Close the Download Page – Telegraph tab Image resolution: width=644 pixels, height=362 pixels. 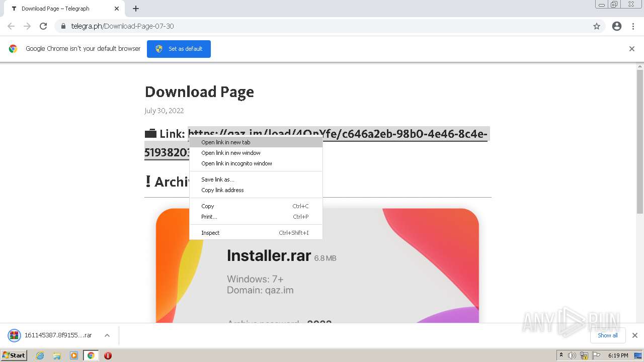pos(117,9)
